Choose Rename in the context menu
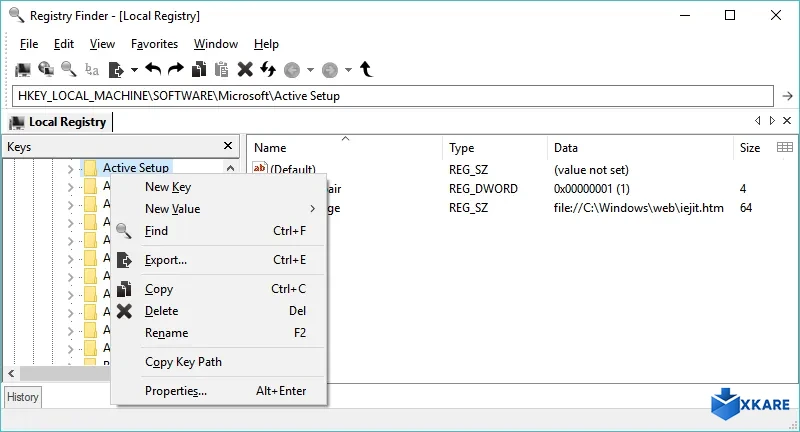 tap(219, 333)
